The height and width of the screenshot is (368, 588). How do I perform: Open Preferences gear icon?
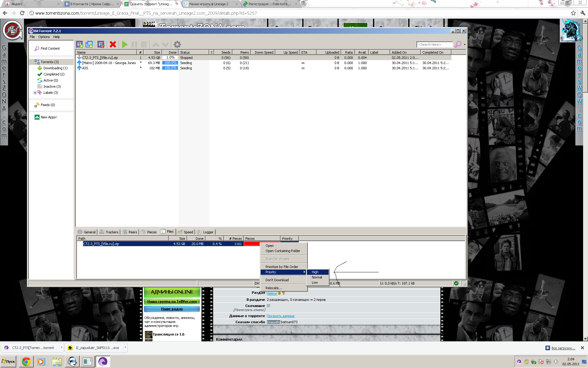pyautogui.click(x=177, y=44)
